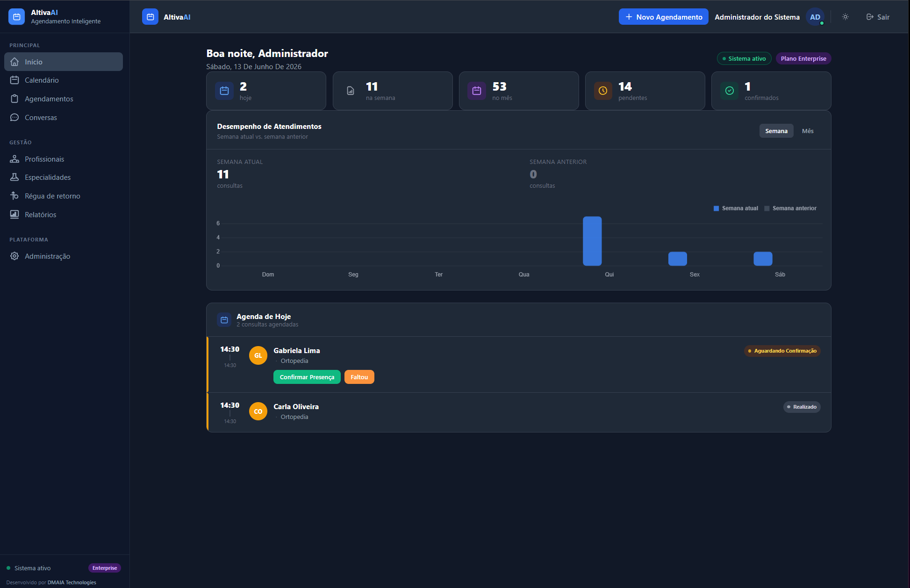Viewport: 910px width, 588px height.
Task: Click the Sistema ativo header badge
Action: [x=744, y=59]
